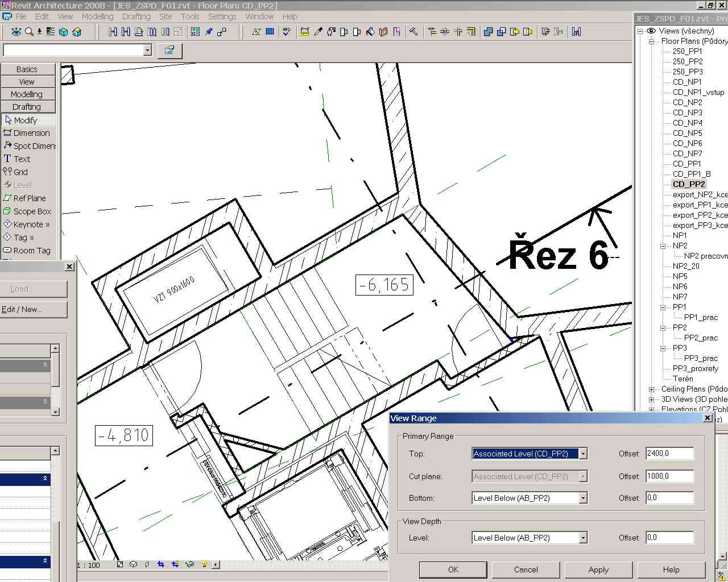Pick the Paint bucket tool
The width and height of the screenshot is (728, 582).
click(370, 32)
